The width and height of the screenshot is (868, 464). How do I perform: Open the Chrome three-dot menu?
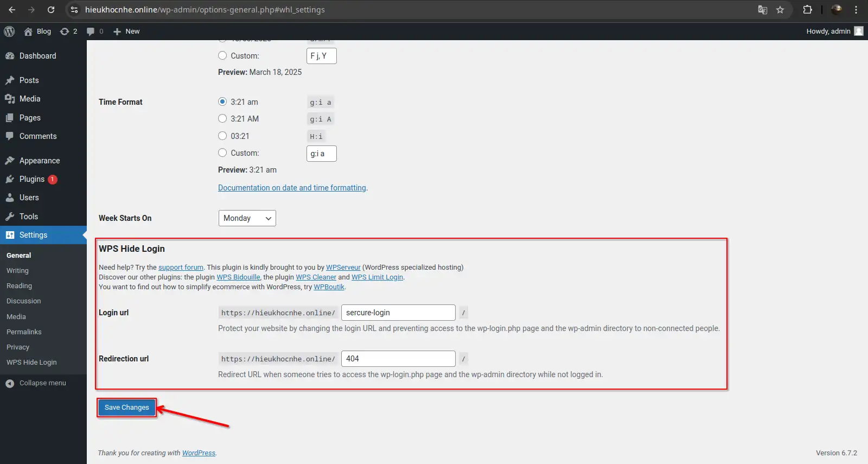(856, 10)
